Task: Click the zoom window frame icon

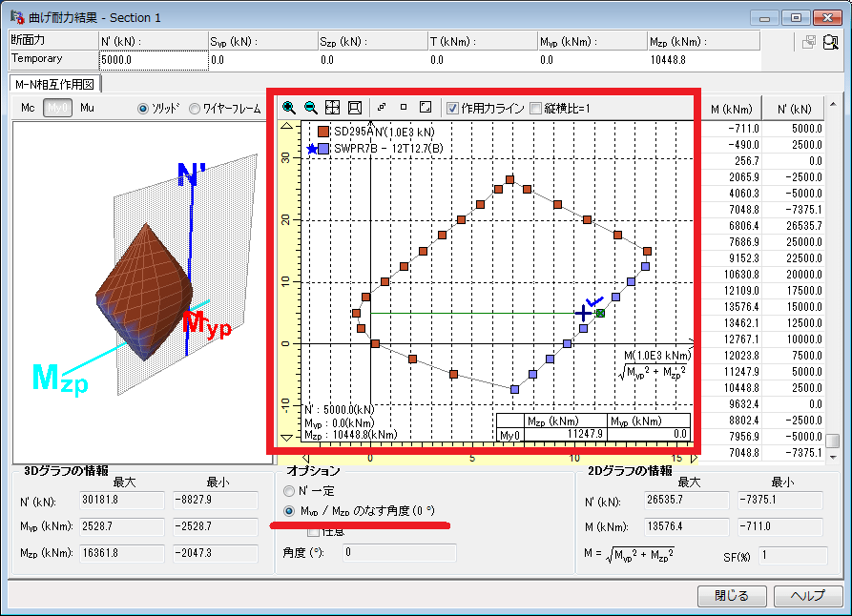Action: click(x=354, y=108)
